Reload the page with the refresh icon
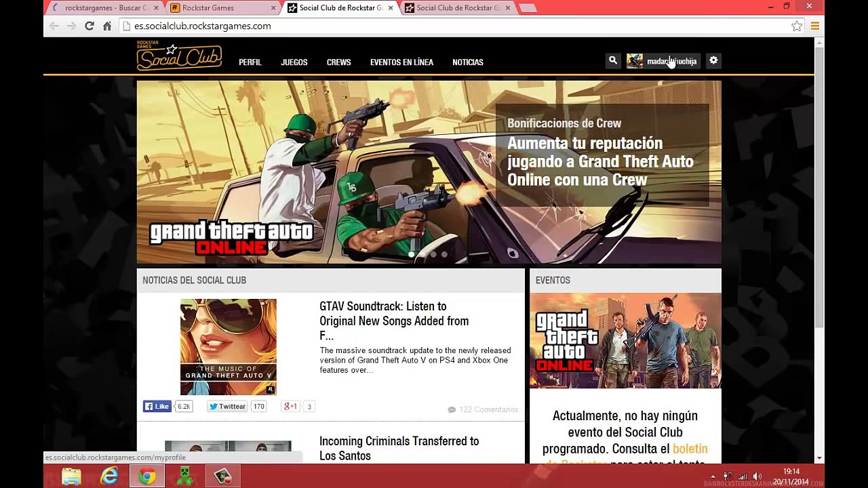 tap(89, 26)
